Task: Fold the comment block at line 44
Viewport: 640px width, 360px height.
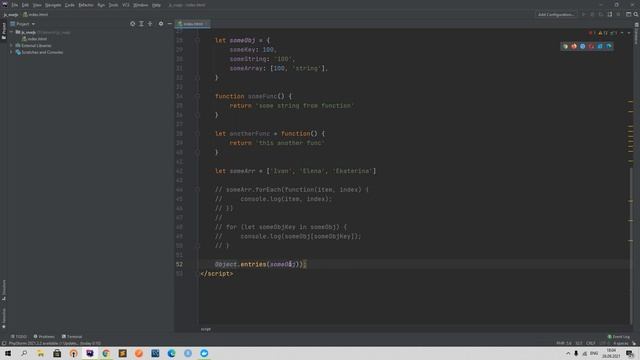Action: (197, 190)
